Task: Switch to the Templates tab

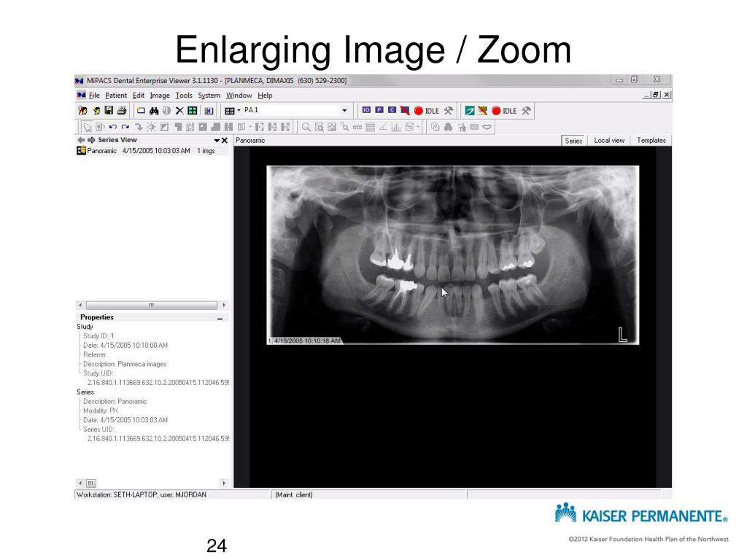Action: (651, 141)
